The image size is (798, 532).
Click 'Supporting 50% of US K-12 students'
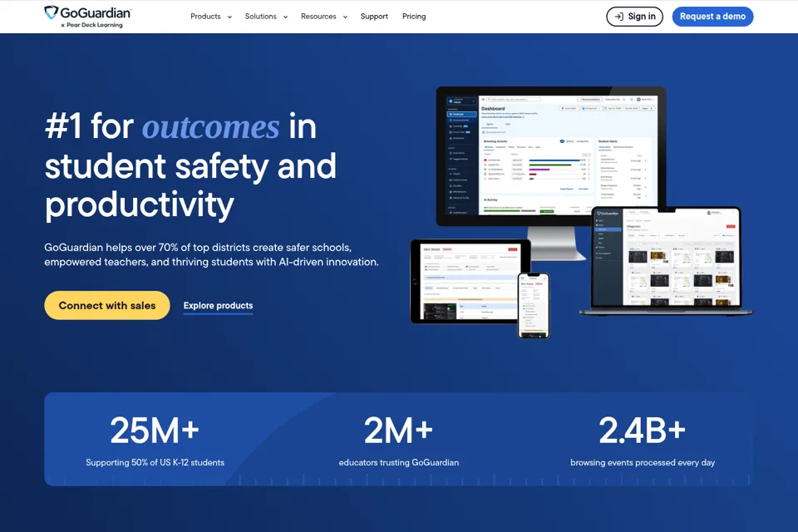tap(155, 462)
